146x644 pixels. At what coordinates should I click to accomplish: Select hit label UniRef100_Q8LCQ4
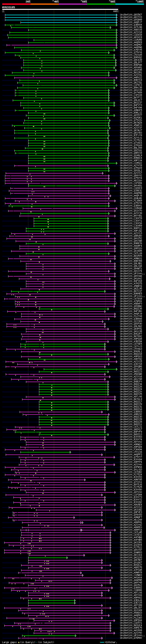pyautogui.click(x=131, y=266)
